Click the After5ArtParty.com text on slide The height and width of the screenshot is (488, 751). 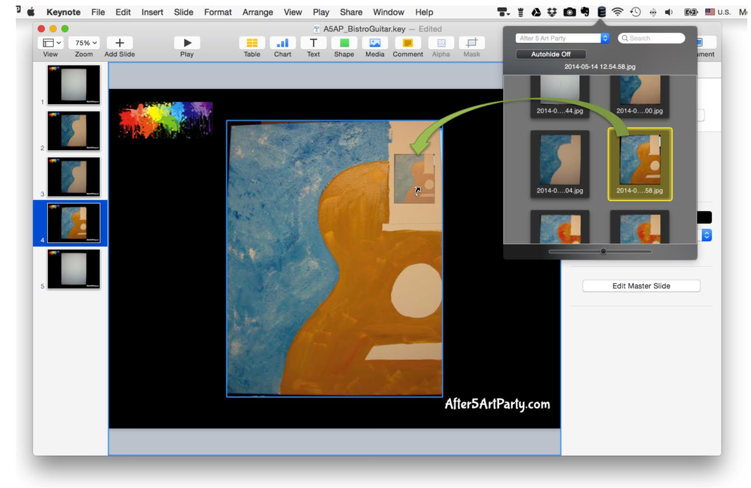497,404
